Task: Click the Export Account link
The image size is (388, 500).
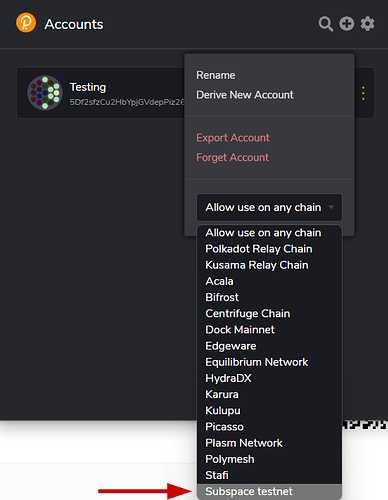Action: pyautogui.click(x=233, y=138)
